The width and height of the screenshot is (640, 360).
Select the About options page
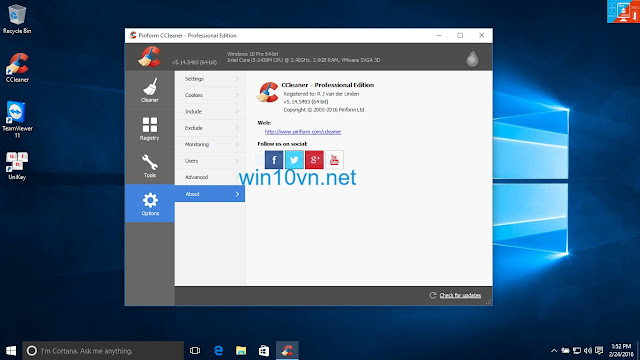210,194
